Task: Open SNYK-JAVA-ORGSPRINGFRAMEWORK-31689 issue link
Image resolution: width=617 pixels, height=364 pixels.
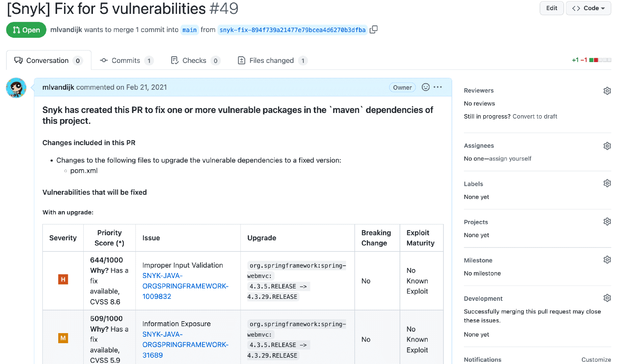Action: click(185, 345)
